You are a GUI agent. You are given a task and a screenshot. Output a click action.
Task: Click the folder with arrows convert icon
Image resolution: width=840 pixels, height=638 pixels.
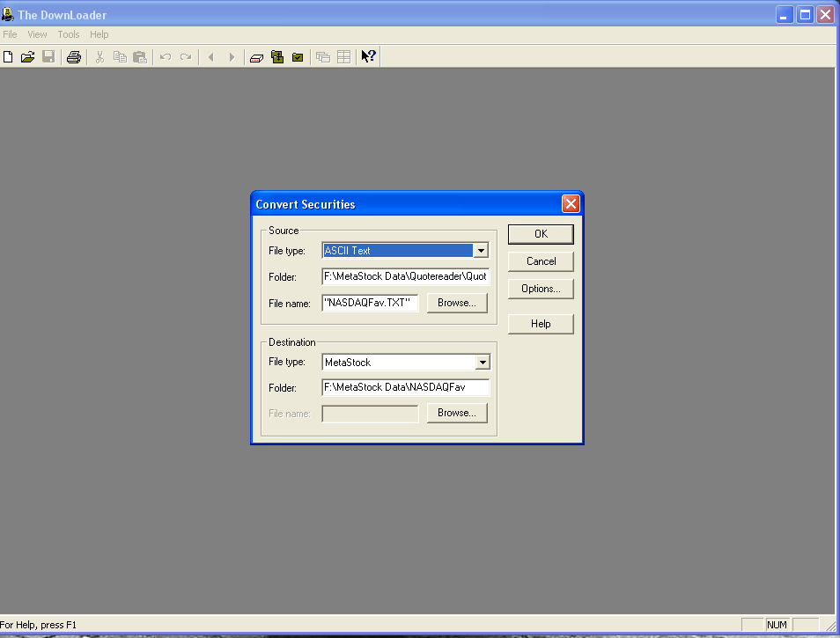click(x=277, y=56)
